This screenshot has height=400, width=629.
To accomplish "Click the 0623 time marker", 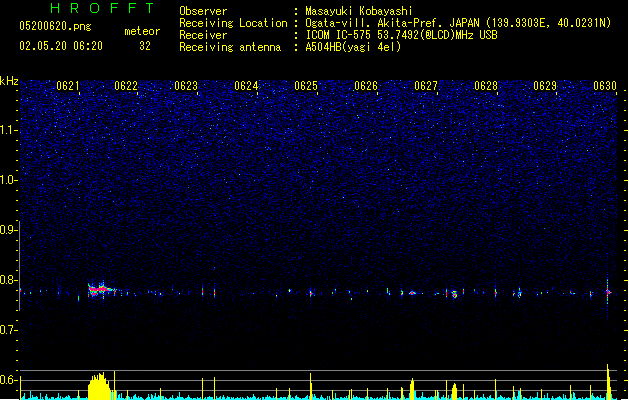I will pyautogui.click(x=186, y=86).
